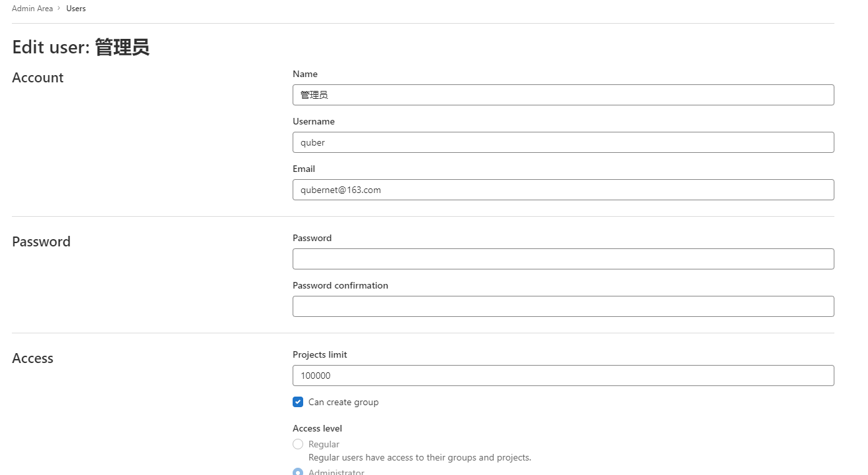Click the Projects limit field showing 100000
Screen dimensions: 868x475
[x=563, y=376]
